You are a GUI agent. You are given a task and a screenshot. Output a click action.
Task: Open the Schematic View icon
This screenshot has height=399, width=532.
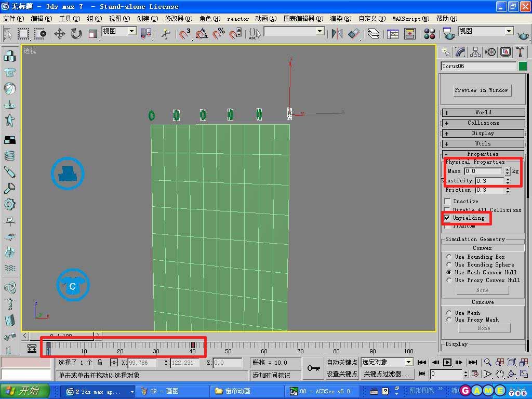410,34
